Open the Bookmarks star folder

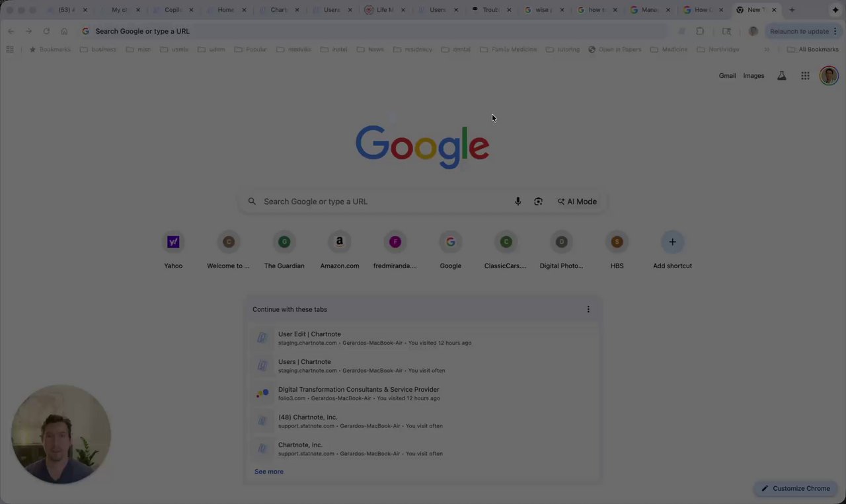[x=50, y=50]
